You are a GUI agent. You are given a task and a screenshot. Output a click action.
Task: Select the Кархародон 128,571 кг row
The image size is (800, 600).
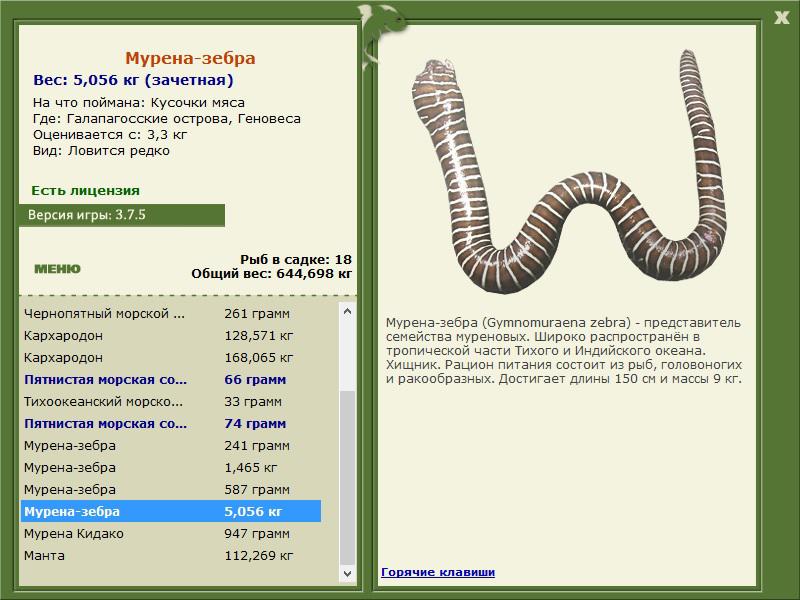click(171, 335)
